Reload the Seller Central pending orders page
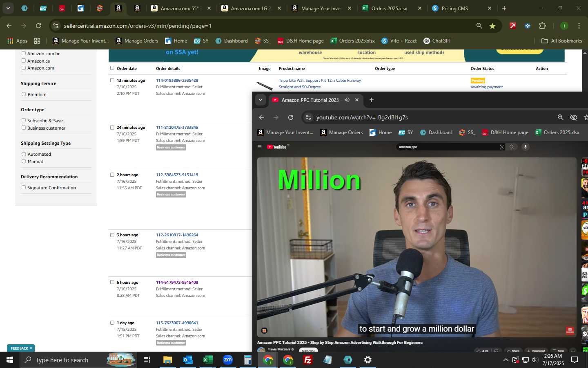This screenshot has width=588, height=368. coord(38,26)
